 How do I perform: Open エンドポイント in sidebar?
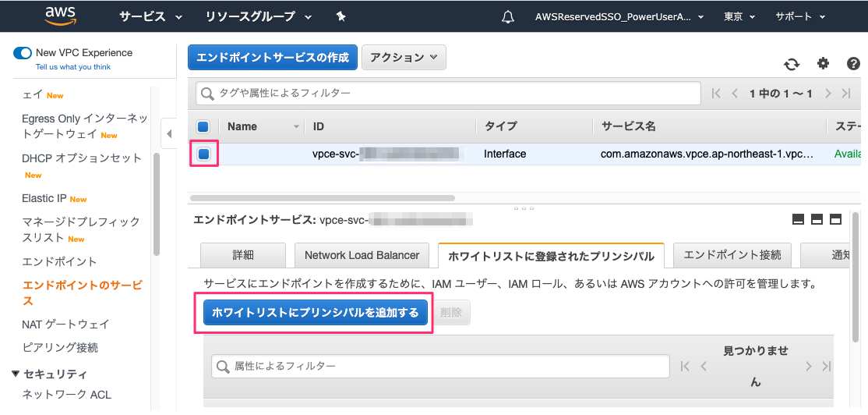pyautogui.click(x=59, y=261)
